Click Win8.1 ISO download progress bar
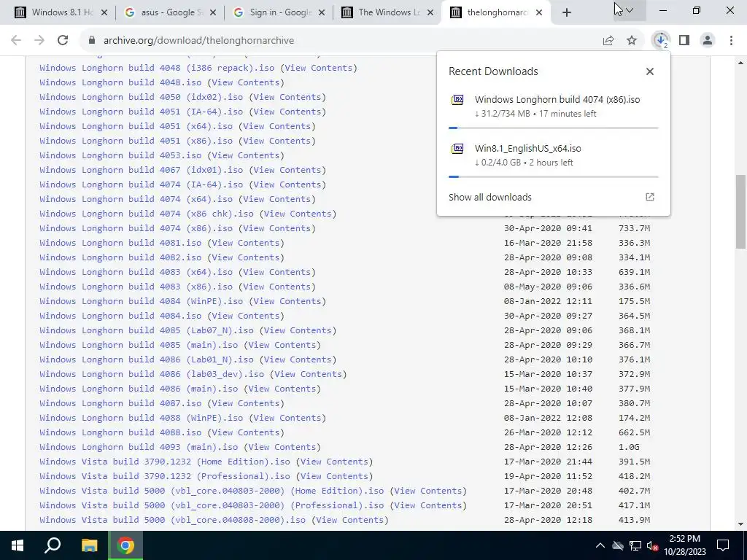747x560 pixels. [554, 176]
